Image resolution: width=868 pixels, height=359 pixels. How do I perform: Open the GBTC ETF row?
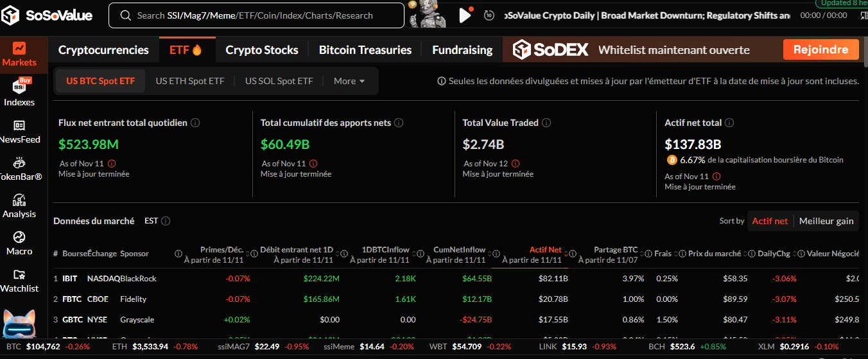(x=456, y=320)
